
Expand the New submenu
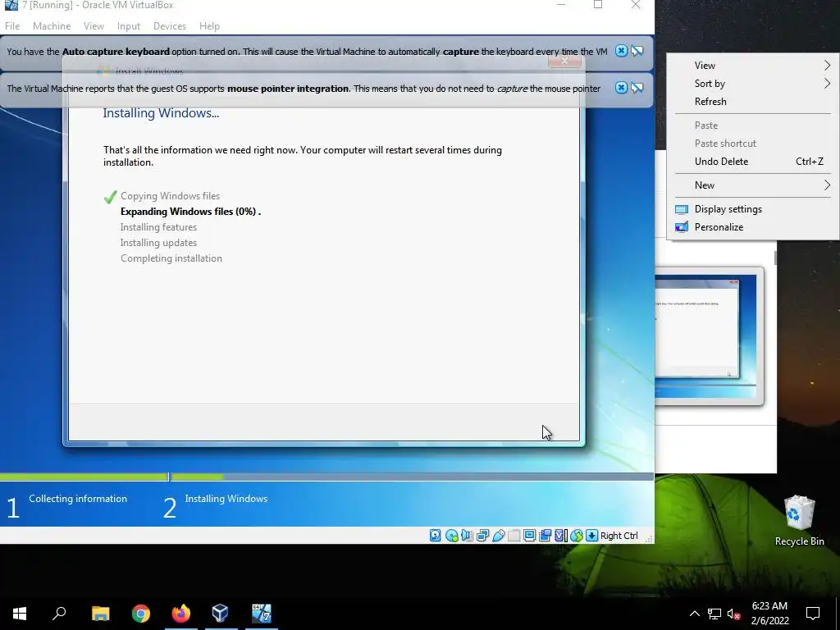tap(753, 185)
